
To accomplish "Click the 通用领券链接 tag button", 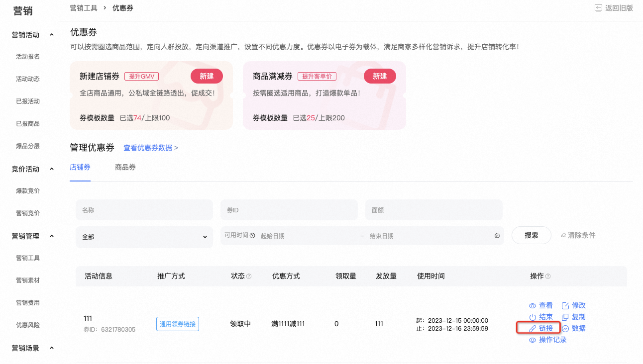I will (x=178, y=324).
